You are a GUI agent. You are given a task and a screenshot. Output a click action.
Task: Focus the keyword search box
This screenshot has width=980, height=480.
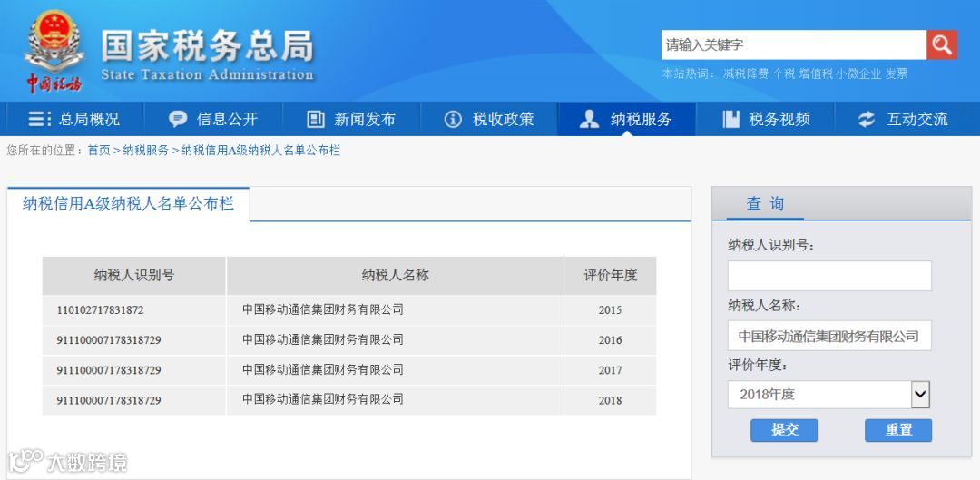click(794, 45)
